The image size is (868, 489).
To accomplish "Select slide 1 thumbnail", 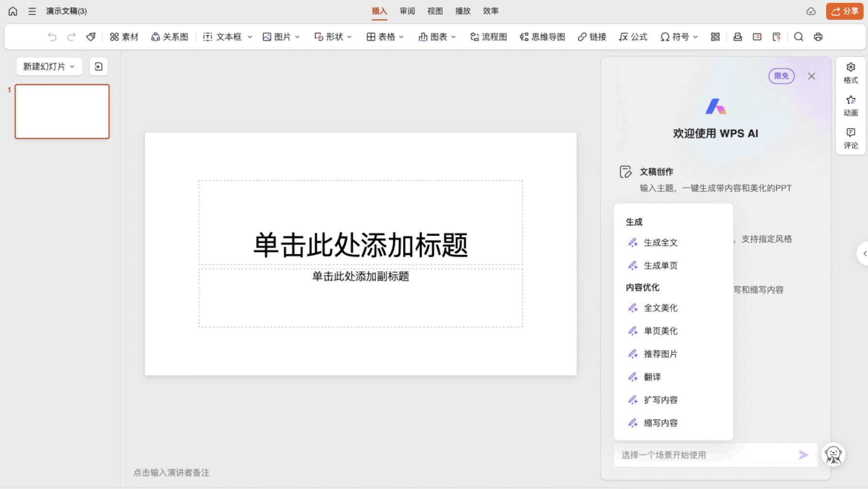I will tap(62, 111).
